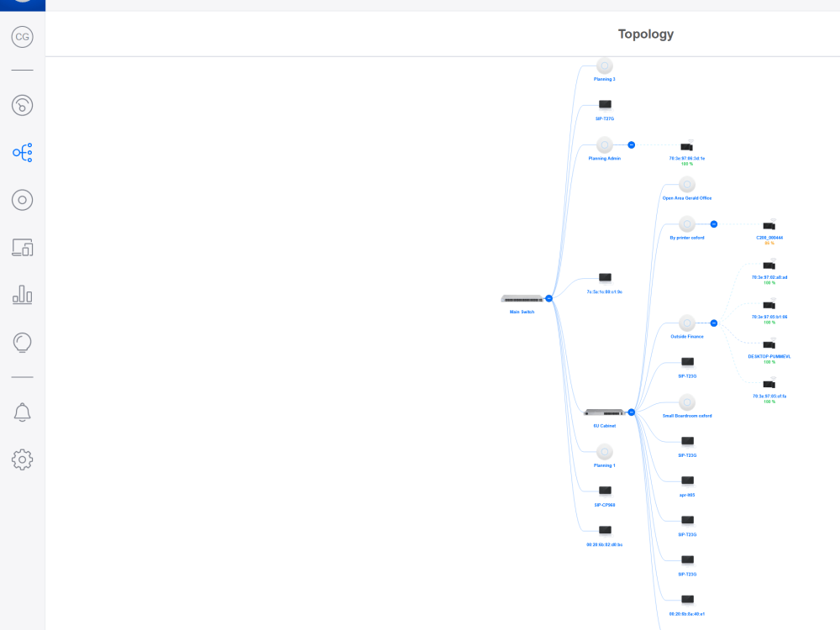Collapse the 6U Cabinet branch
The height and width of the screenshot is (630, 840).
tap(631, 412)
